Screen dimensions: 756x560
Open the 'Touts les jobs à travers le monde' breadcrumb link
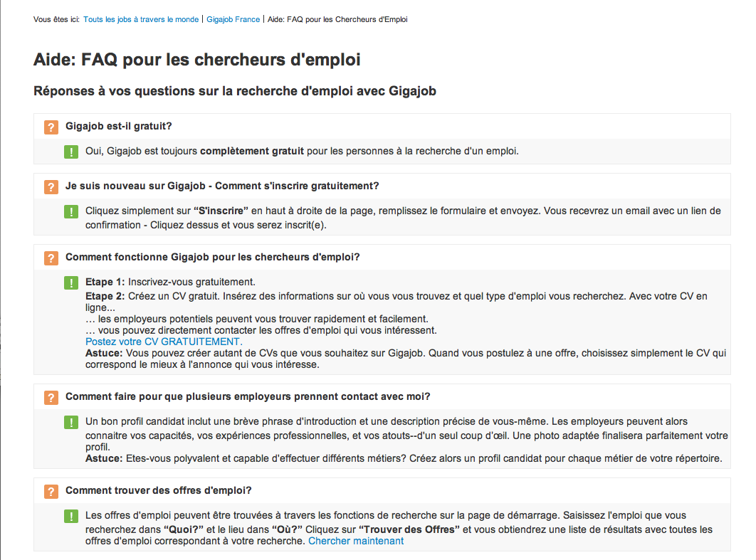tap(141, 19)
